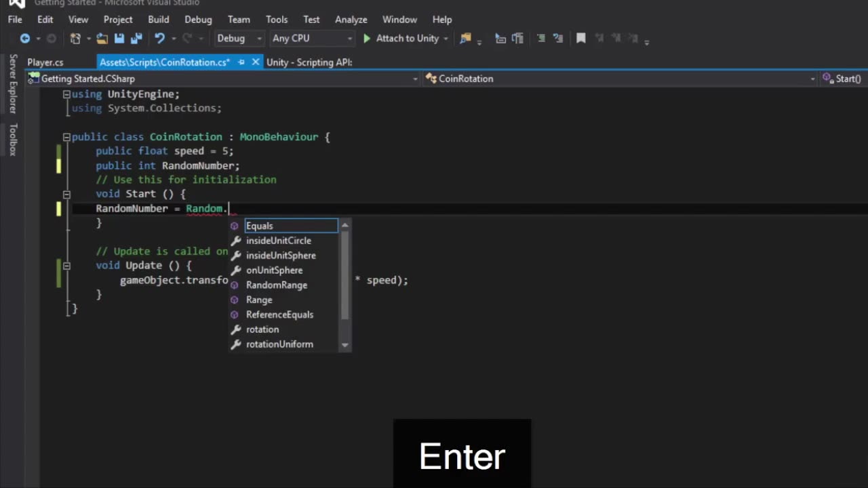Click the 'public int RandomNumber;' line

pos(167,165)
